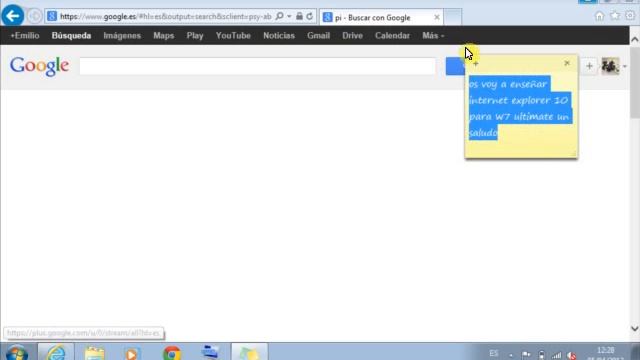Open Favorites star icon
Screen dimensions: 640x360
click(x=615, y=16)
